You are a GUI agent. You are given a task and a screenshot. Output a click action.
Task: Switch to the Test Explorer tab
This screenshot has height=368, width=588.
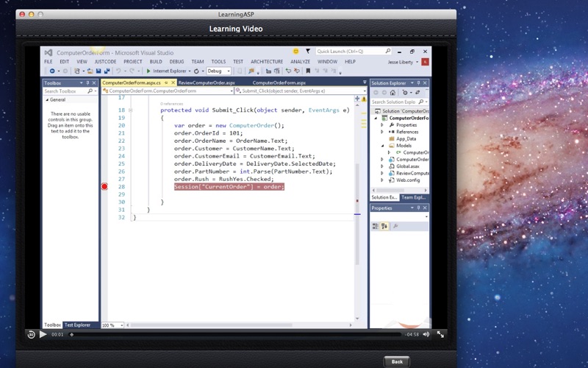coord(77,325)
